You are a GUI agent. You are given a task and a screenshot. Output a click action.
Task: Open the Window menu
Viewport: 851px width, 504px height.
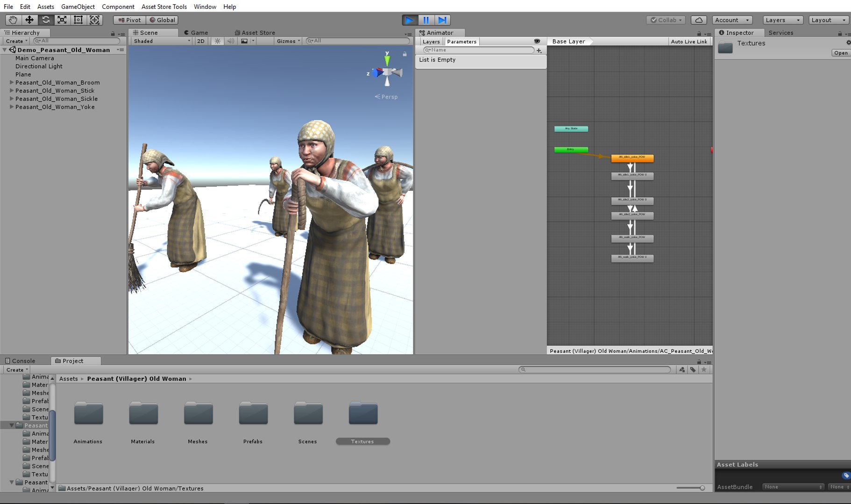(205, 7)
